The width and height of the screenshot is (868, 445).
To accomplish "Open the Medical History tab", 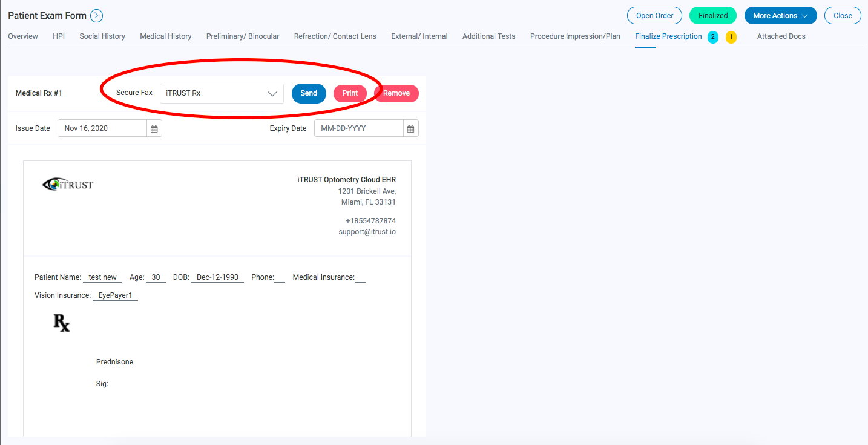I will coord(165,36).
